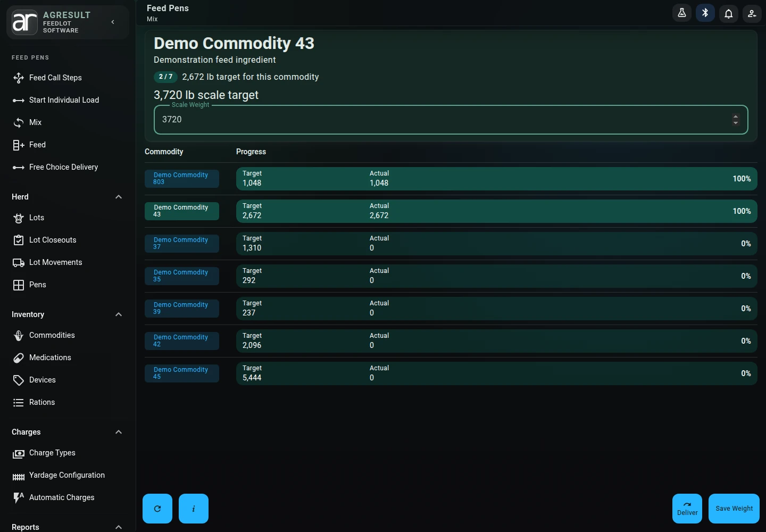Click the flask test-mode icon

(682, 13)
